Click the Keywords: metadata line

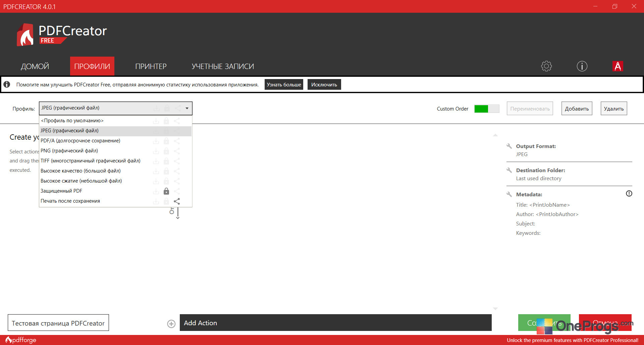click(x=528, y=233)
